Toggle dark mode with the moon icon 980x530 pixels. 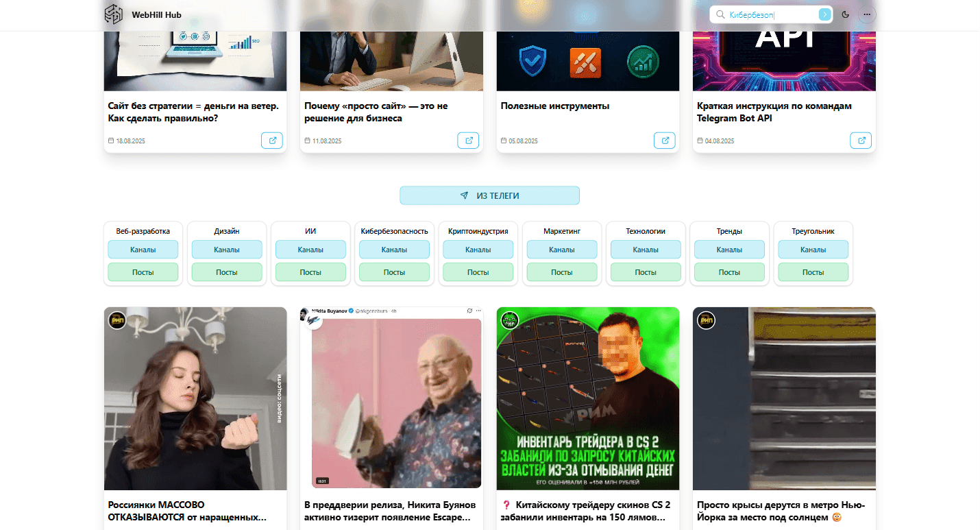(846, 14)
